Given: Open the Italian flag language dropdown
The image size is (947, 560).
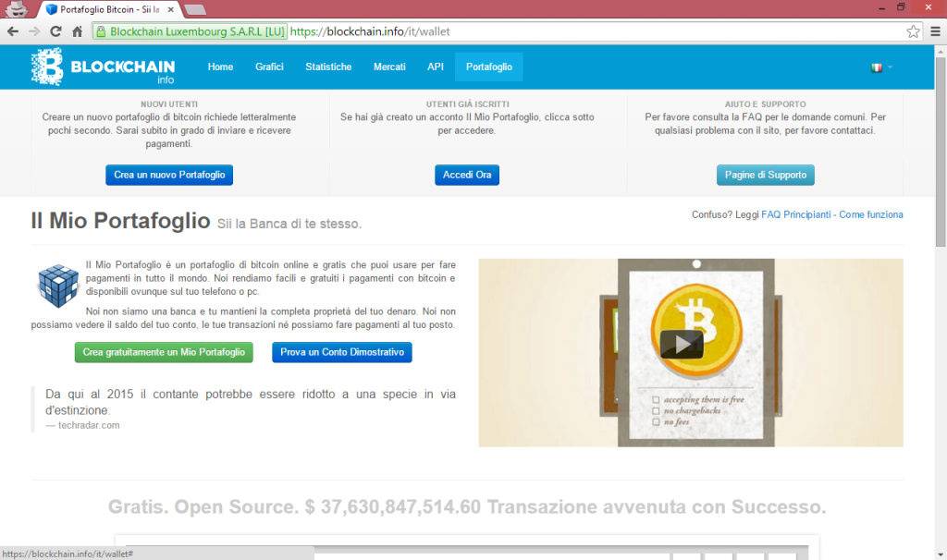Looking at the screenshot, I should (x=881, y=67).
